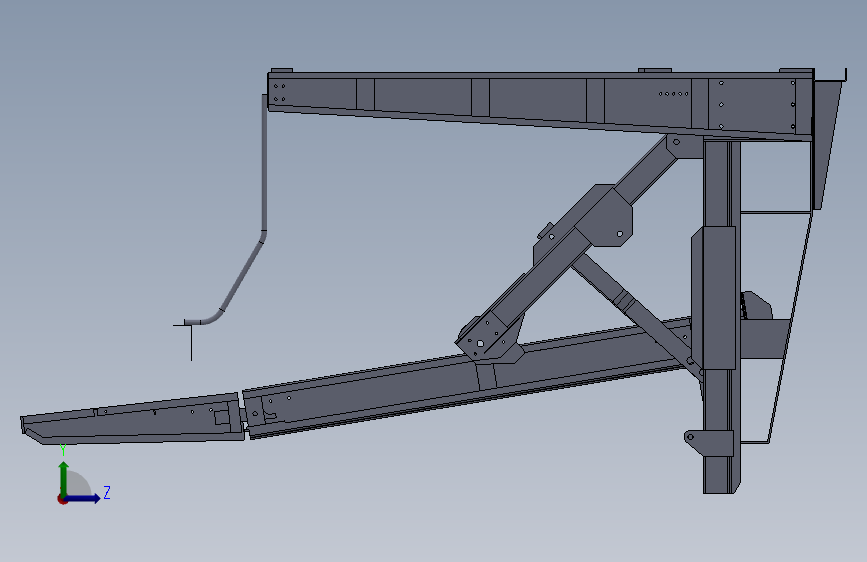Screen dimensions: 867x562
Task: Click the green Y axis of the triad
Action: pyautogui.click(x=64, y=478)
